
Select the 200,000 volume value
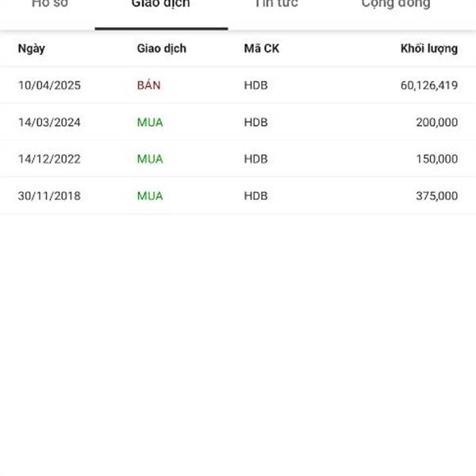tap(437, 122)
